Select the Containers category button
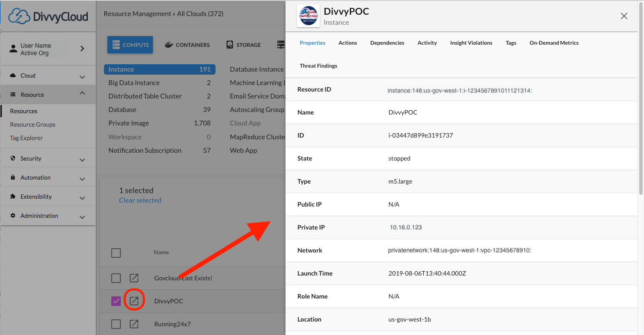The width and height of the screenshot is (644, 335). coord(187,45)
